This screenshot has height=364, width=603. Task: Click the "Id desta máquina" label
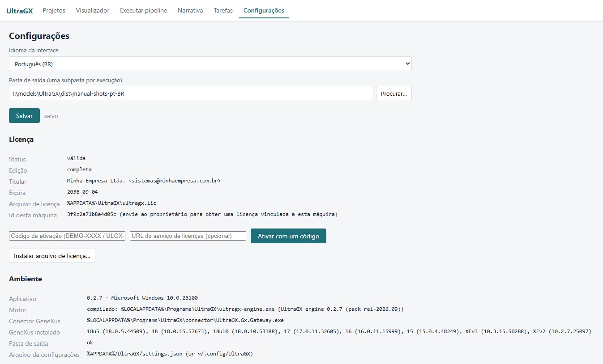pos(33,215)
